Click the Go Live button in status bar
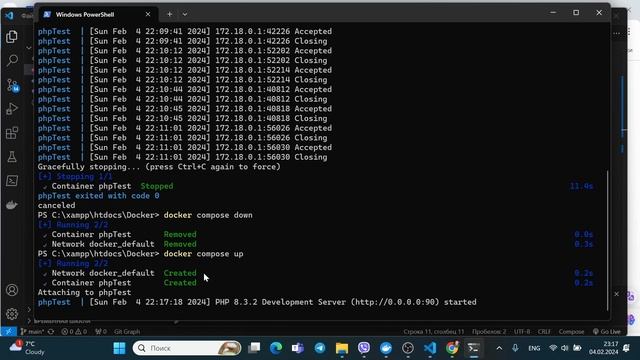 [607, 331]
